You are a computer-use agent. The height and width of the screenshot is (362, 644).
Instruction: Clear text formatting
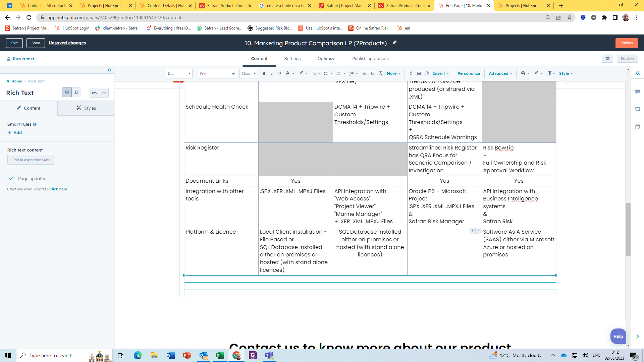coord(381,73)
